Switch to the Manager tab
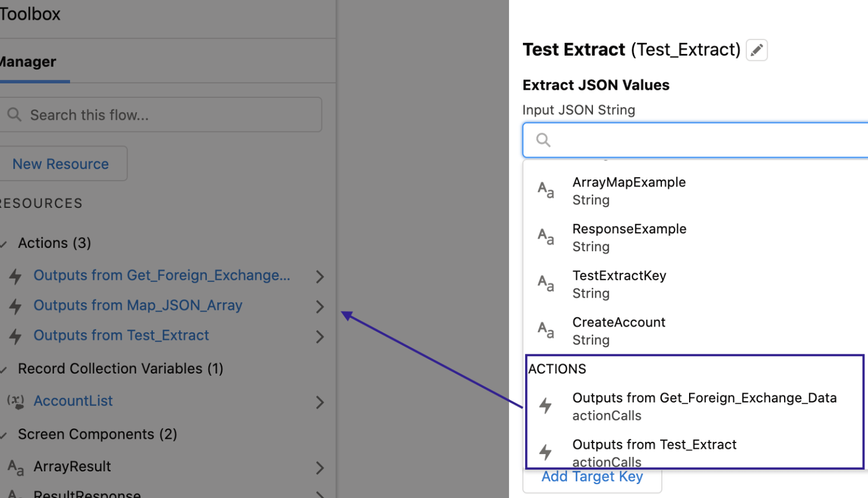This screenshot has width=868, height=498. click(x=27, y=61)
